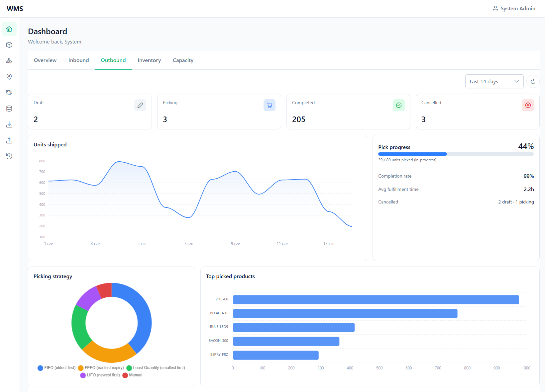Switch to the Inbound tab
This screenshot has width=545, height=392.
[79, 60]
